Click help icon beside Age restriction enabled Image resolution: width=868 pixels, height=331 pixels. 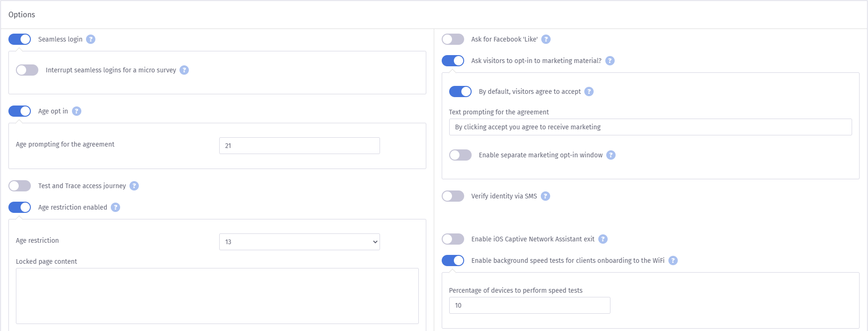[x=115, y=207]
